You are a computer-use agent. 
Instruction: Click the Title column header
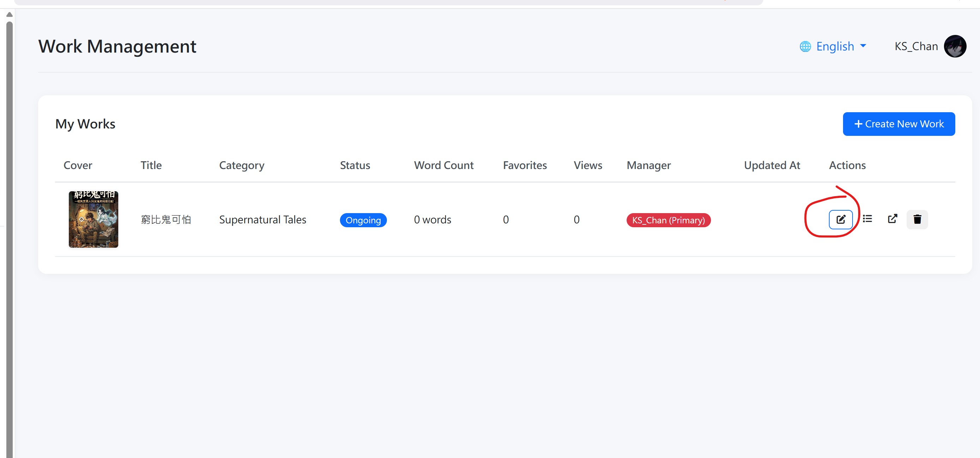pos(151,165)
